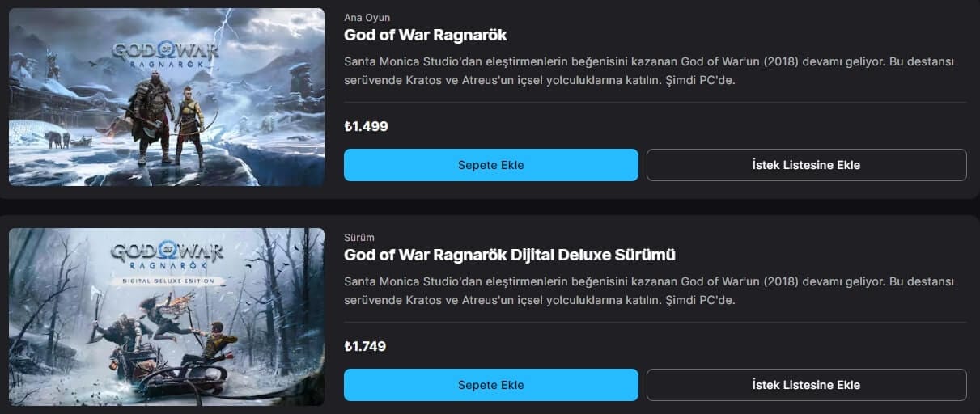Open the God of War Ragnarök base game thumbnail

[167, 97]
